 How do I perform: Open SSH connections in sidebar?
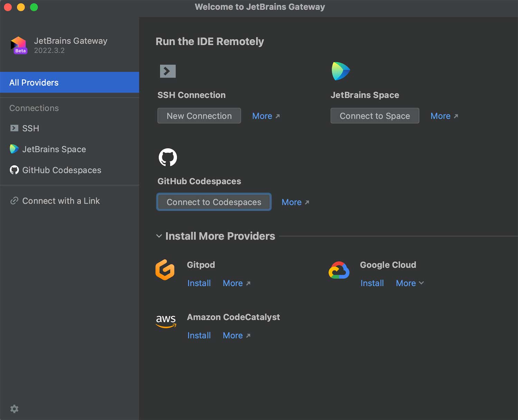pos(69,128)
